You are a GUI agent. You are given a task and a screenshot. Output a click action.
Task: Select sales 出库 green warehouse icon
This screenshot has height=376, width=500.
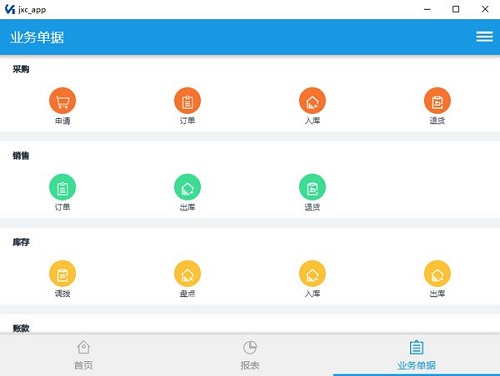coord(187,187)
